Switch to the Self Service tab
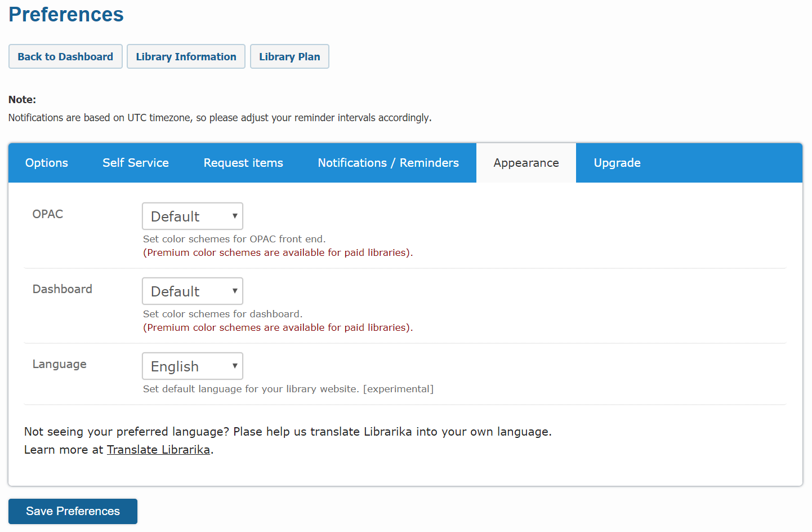This screenshot has height=532, width=812. [x=136, y=163]
